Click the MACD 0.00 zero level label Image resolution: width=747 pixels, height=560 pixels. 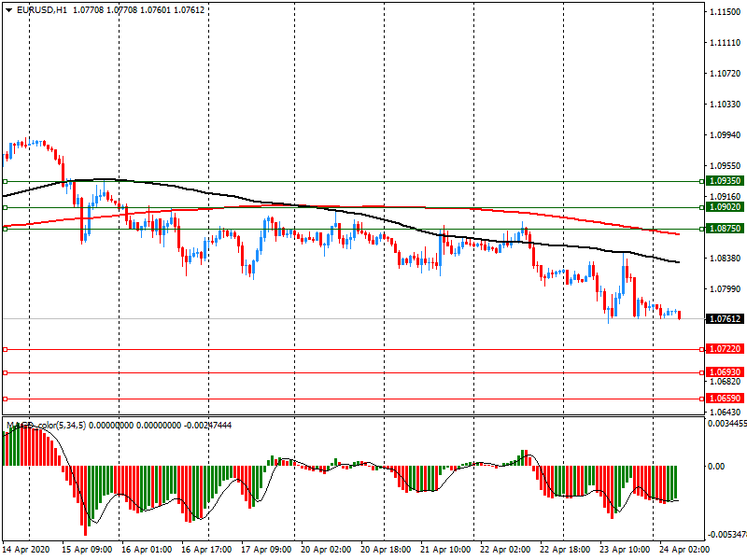(x=716, y=466)
